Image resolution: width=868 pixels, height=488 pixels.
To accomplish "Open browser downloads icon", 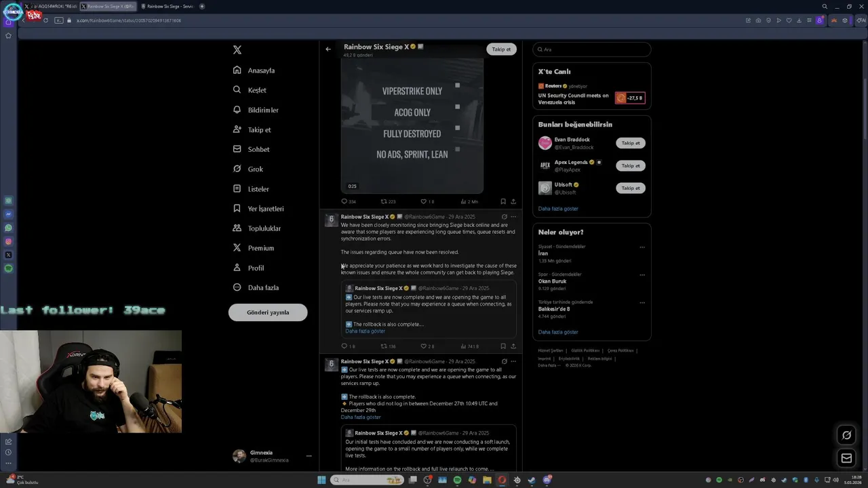I will (x=800, y=20).
